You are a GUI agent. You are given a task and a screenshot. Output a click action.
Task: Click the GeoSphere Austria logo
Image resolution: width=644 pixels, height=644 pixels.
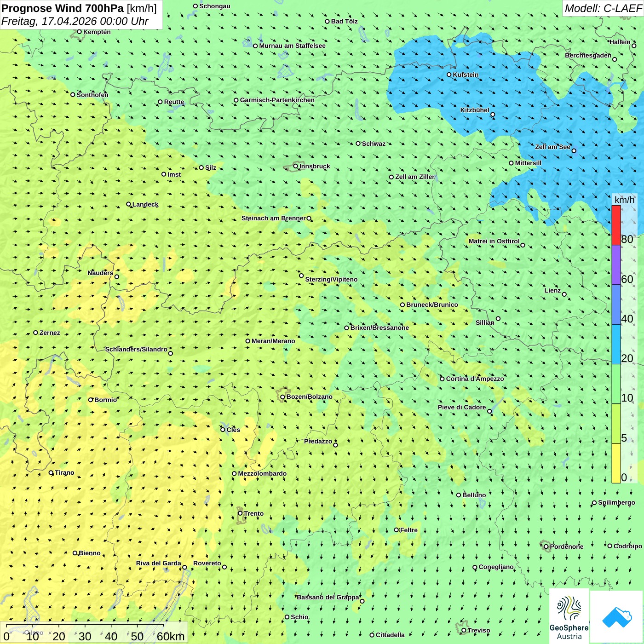tap(569, 616)
